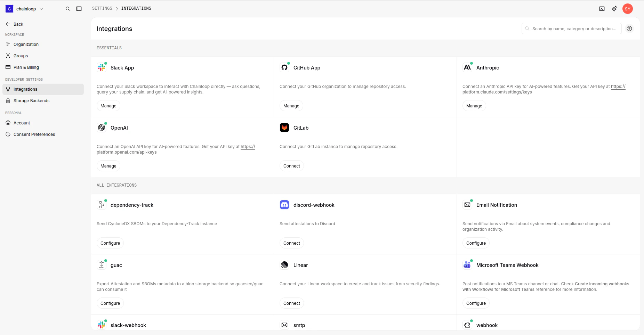Connect the GitLab integration
The width and height of the screenshot is (644, 335).
tap(292, 166)
